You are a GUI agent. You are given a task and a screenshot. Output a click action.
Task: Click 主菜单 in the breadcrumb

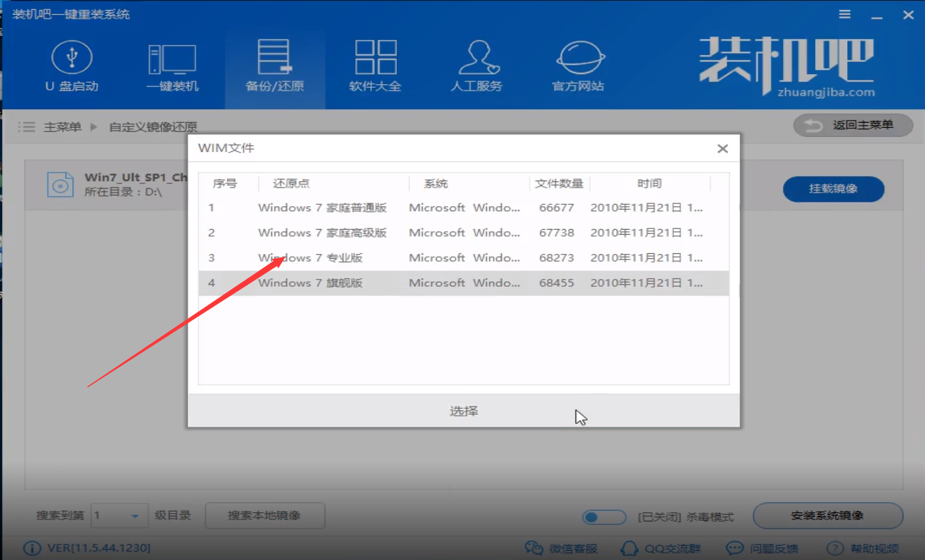pos(62,127)
